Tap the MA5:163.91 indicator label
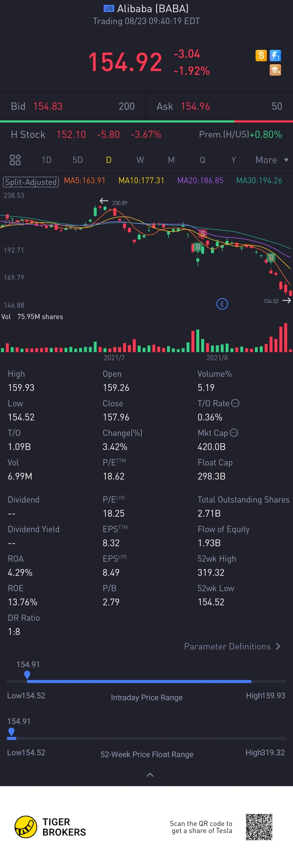Image resolution: width=293 pixels, height=868 pixels. point(85,181)
